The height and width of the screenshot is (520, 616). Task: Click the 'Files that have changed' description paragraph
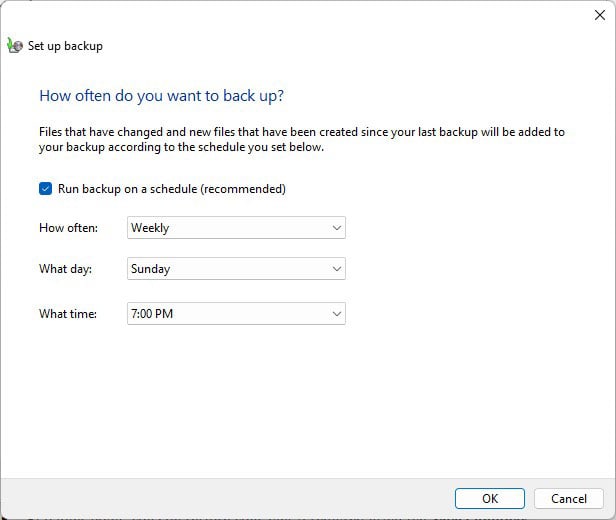(302, 139)
